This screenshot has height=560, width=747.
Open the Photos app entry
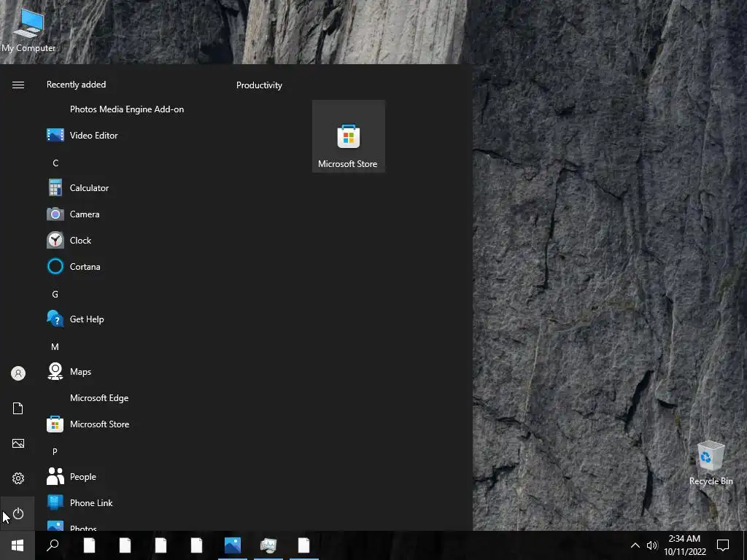coord(128,526)
